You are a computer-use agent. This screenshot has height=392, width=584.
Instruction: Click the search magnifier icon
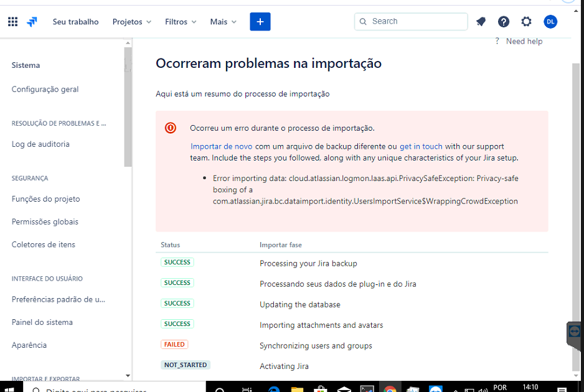362,21
